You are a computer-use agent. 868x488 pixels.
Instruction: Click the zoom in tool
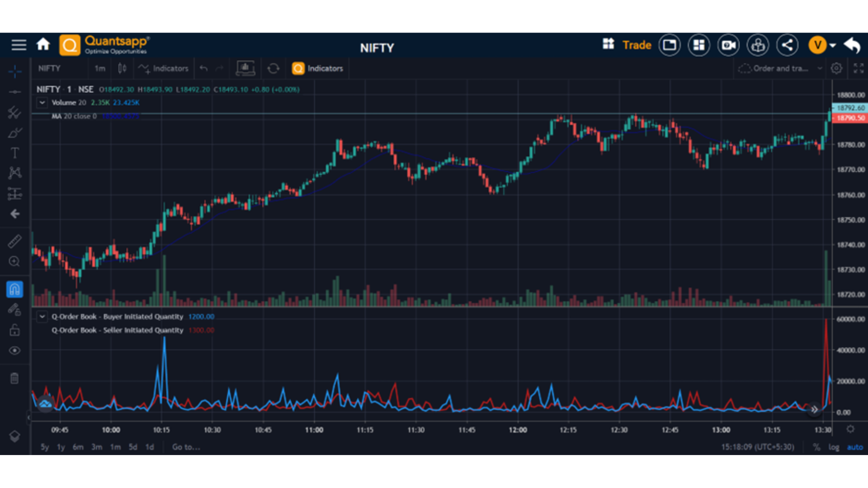point(14,262)
